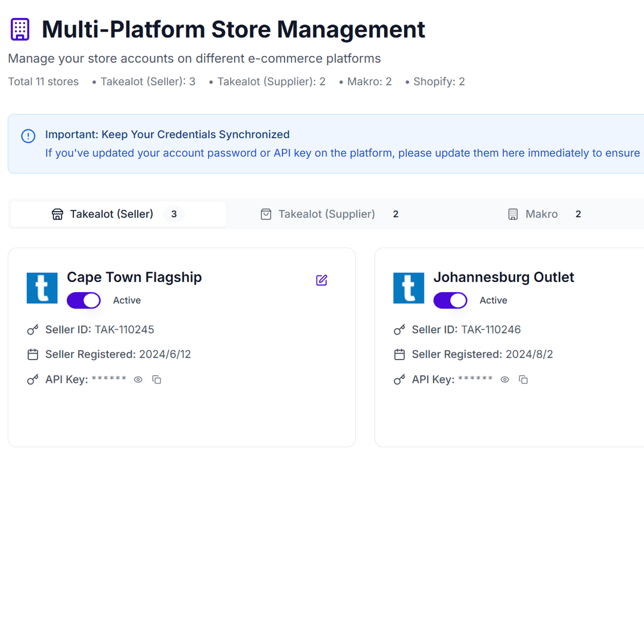The height and width of the screenshot is (644, 644).
Task: Edit the Cape Town Flagship store
Action: click(321, 280)
